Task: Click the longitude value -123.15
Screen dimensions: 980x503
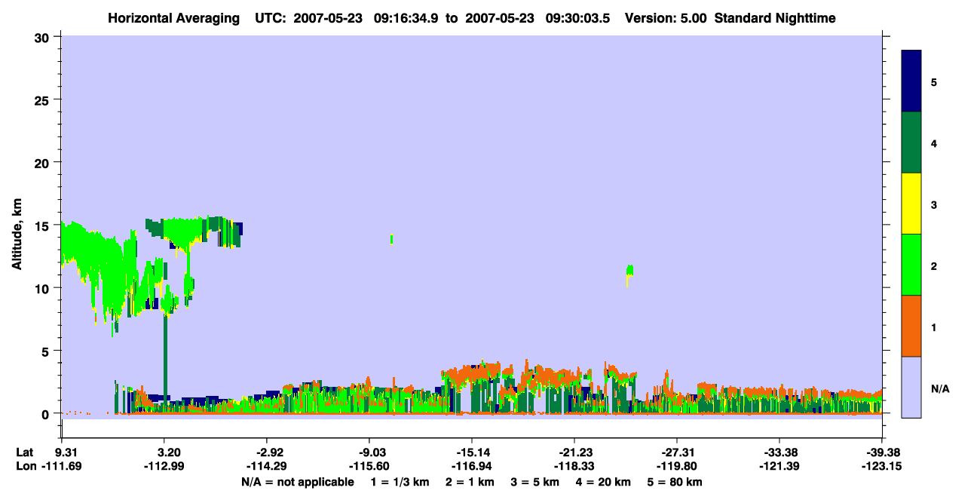Action: point(881,467)
